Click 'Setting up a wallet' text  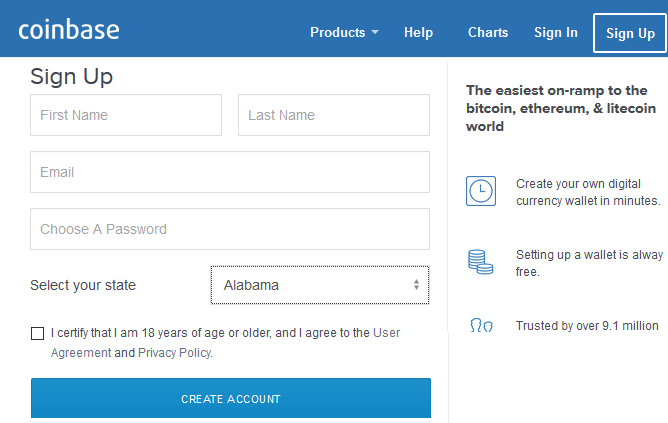[x=590, y=263]
